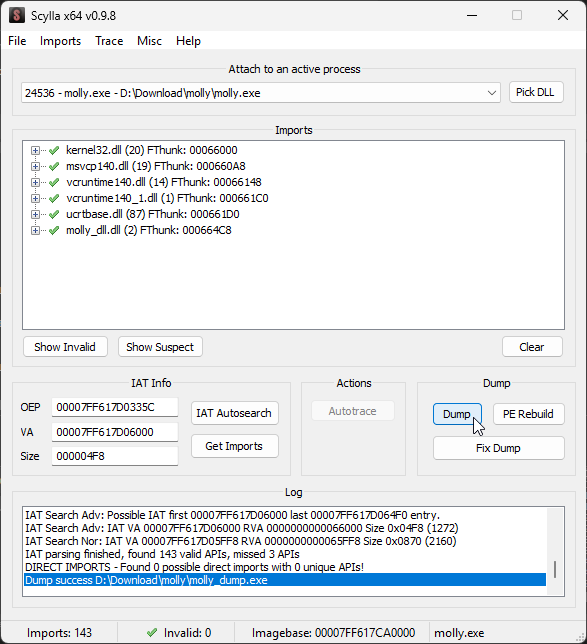Open the Misc menu
This screenshot has width=587, height=644.
[149, 41]
